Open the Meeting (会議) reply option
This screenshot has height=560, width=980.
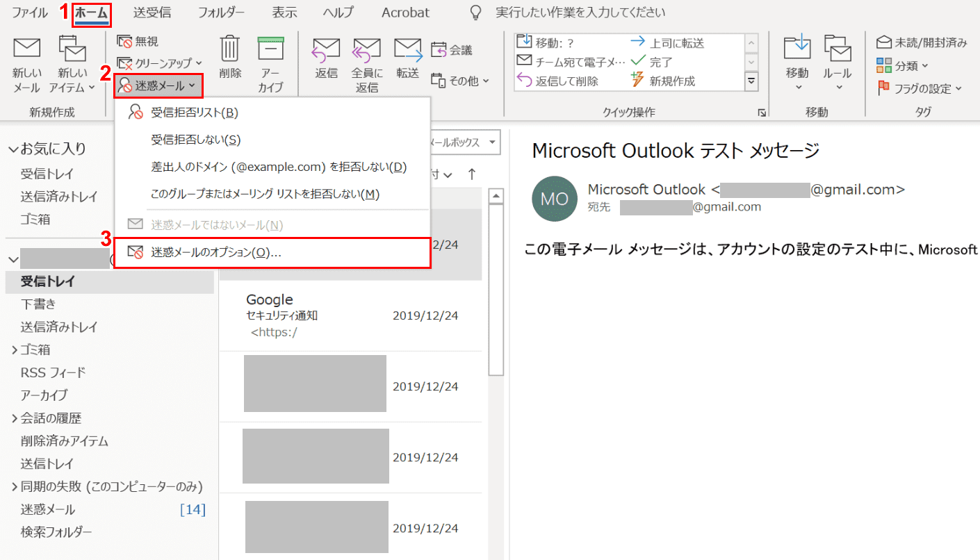[452, 49]
